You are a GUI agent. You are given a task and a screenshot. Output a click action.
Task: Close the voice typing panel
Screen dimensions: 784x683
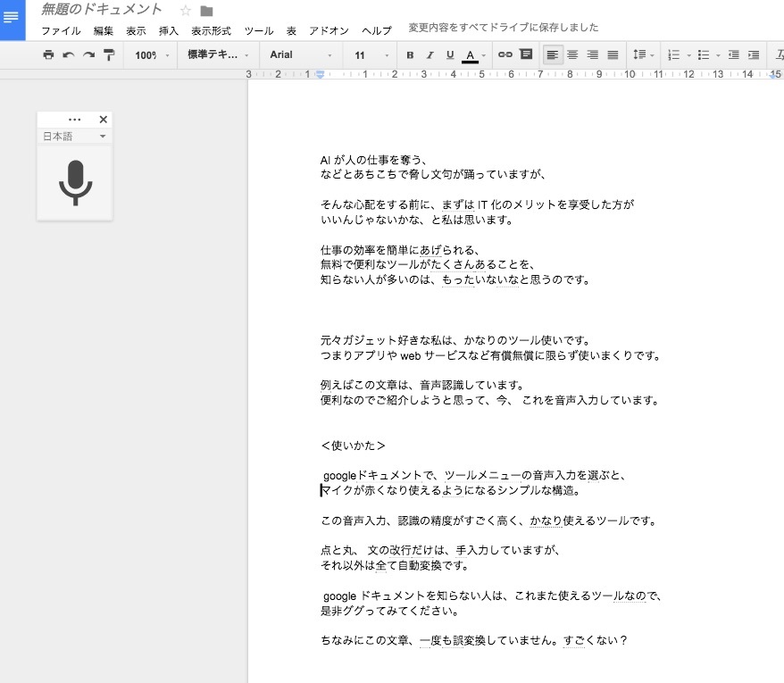103,120
